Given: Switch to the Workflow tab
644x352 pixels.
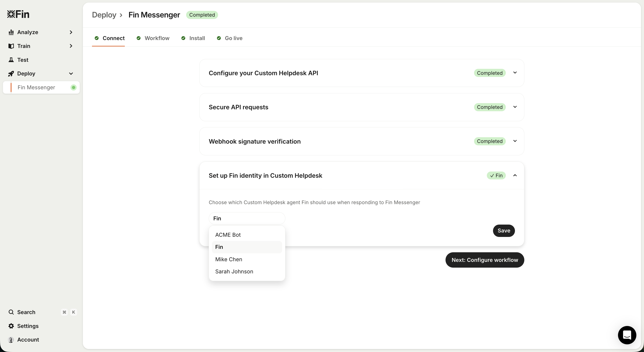Looking at the screenshot, I should (x=157, y=38).
